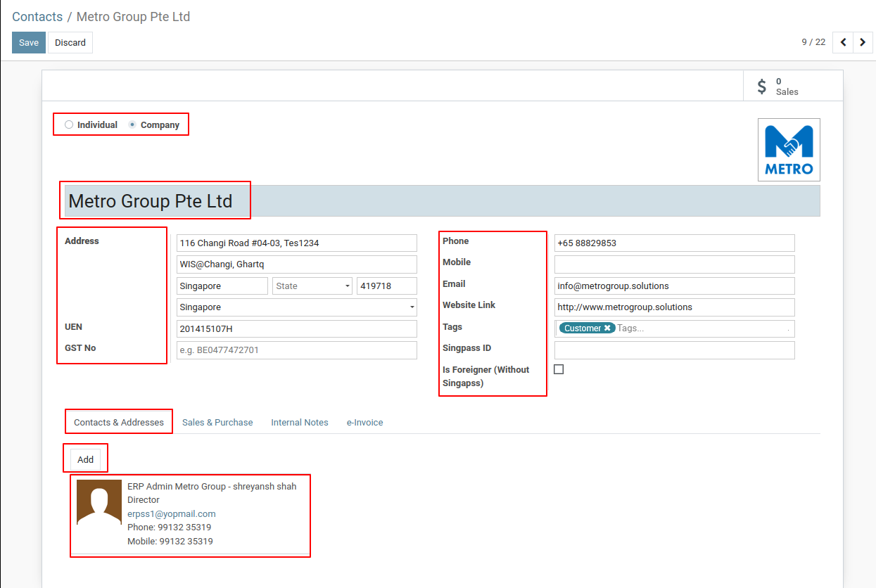Open the Internal Notes tab
This screenshot has width=876, height=588.
coord(300,422)
